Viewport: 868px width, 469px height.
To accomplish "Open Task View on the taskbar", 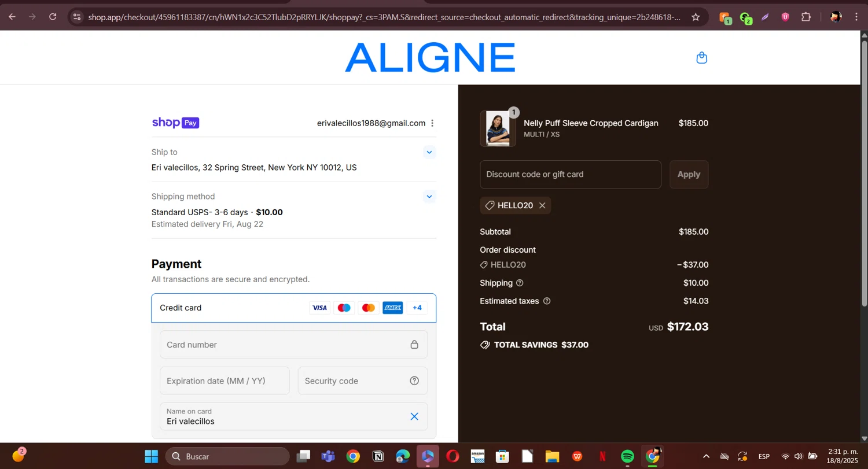I will (303, 456).
